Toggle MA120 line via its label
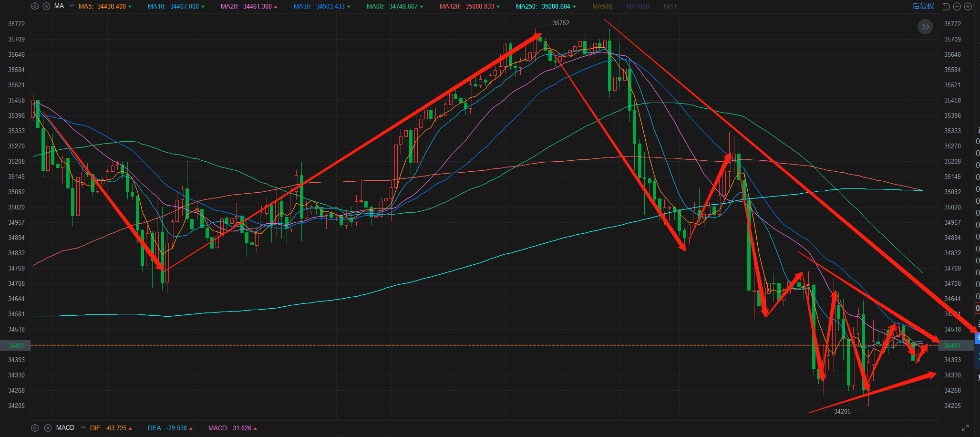980x437 pixels. pos(450,6)
